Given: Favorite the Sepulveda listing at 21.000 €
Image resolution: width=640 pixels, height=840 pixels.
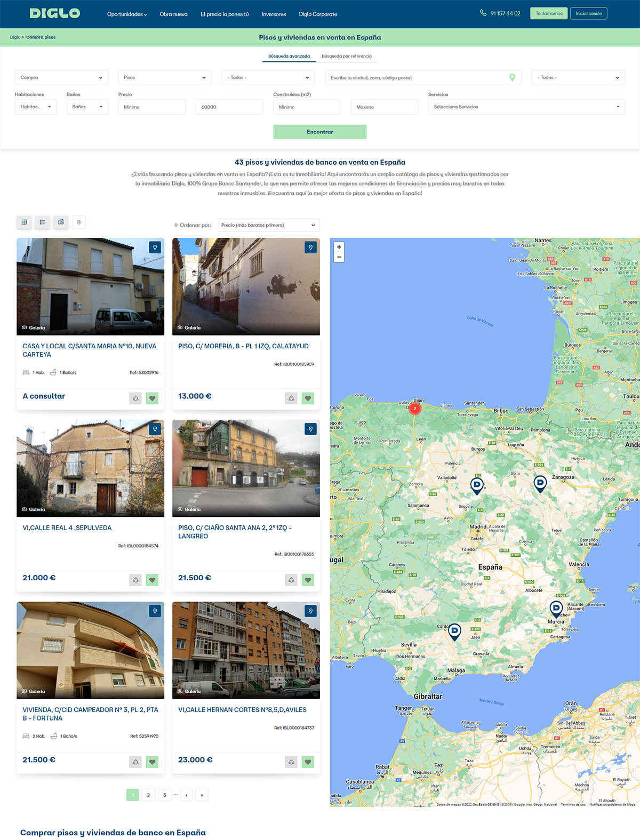Looking at the screenshot, I should (152, 580).
